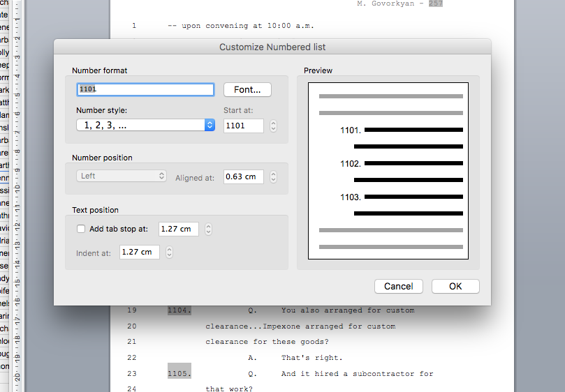Click the tab stop stepper arrows
The height and width of the screenshot is (392, 565).
[208, 229]
